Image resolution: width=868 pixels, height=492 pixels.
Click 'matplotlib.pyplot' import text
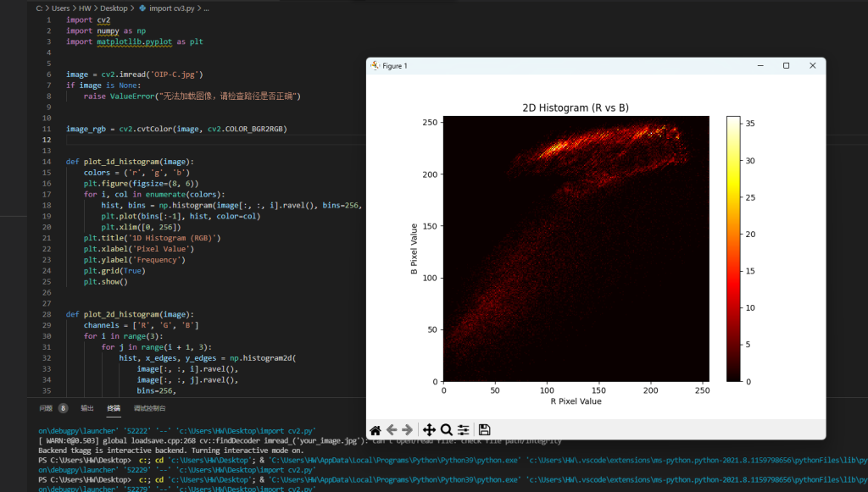(x=135, y=42)
